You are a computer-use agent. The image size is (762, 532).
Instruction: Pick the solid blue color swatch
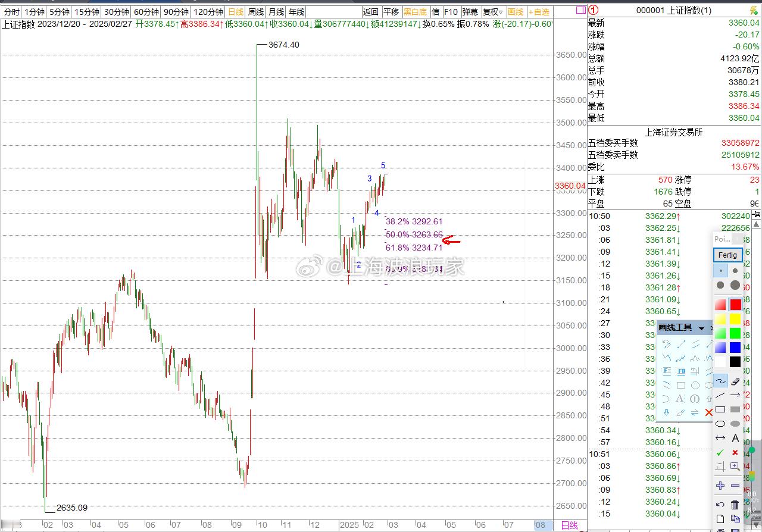click(x=735, y=347)
